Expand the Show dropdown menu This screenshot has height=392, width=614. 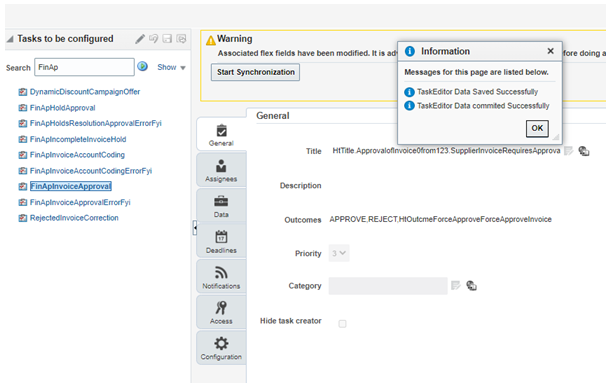tap(171, 67)
